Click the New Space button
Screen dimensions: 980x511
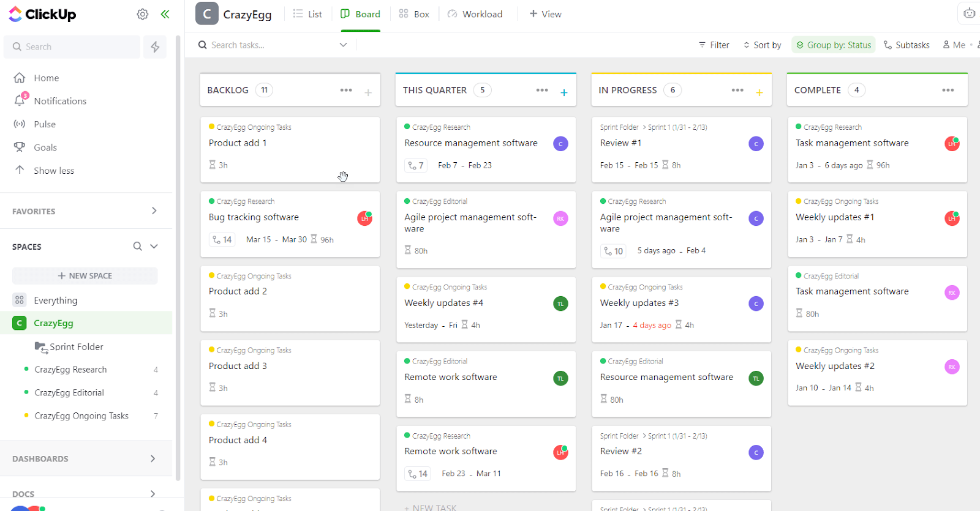[x=85, y=276]
